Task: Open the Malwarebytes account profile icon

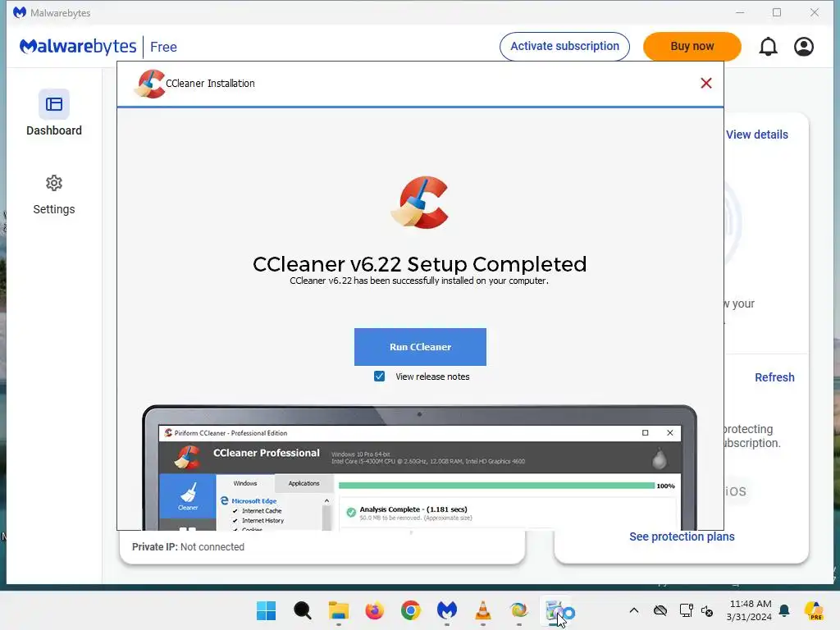Action: click(804, 47)
